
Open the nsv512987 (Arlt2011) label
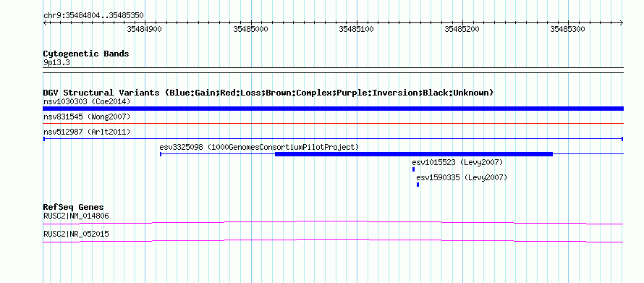point(87,132)
